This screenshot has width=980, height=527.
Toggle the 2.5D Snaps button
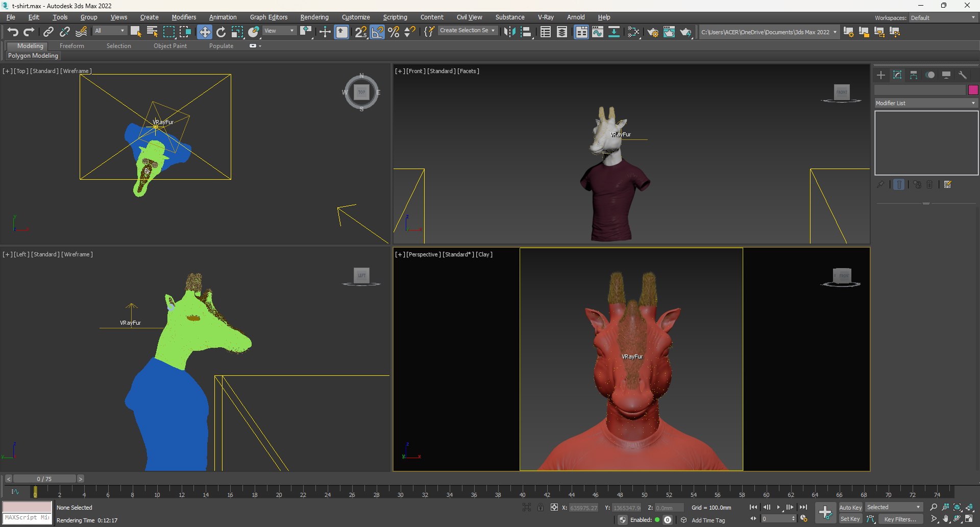pos(361,32)
